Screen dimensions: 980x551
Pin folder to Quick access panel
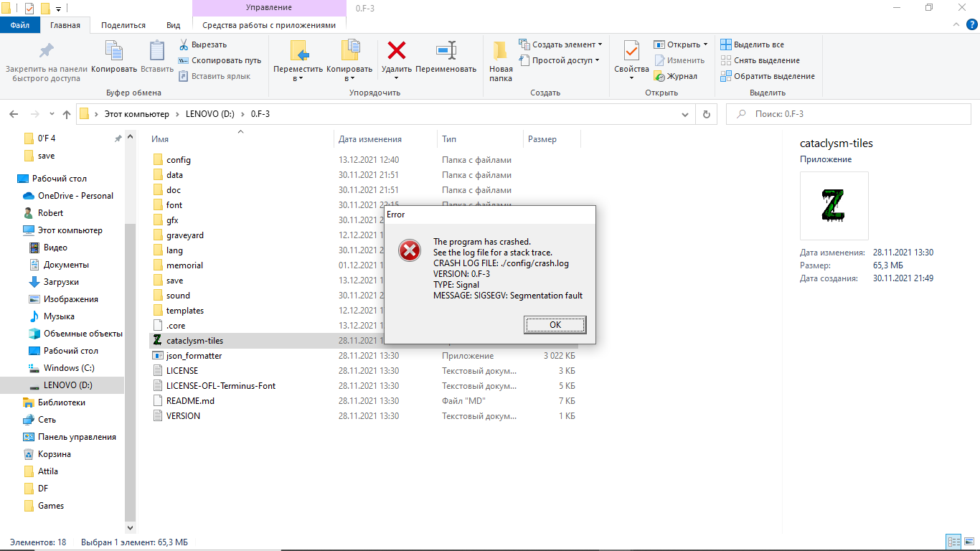click(46, 62)
